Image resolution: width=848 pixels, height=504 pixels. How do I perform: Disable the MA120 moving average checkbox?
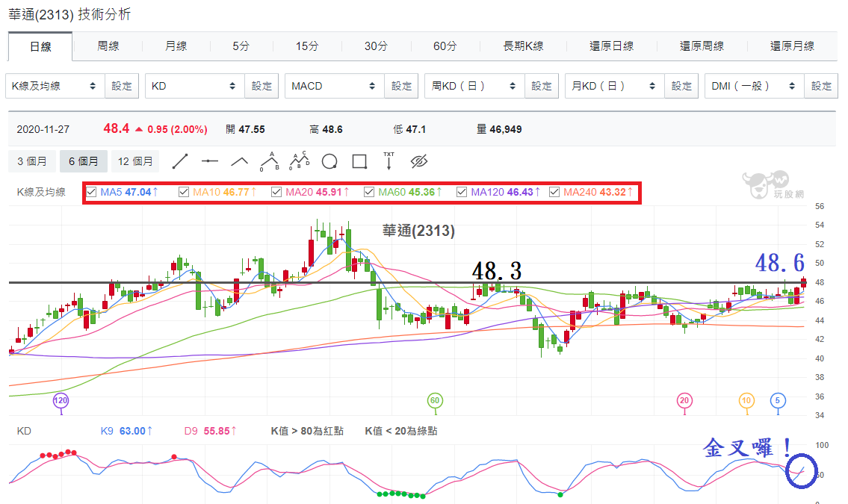pos(461,192)
